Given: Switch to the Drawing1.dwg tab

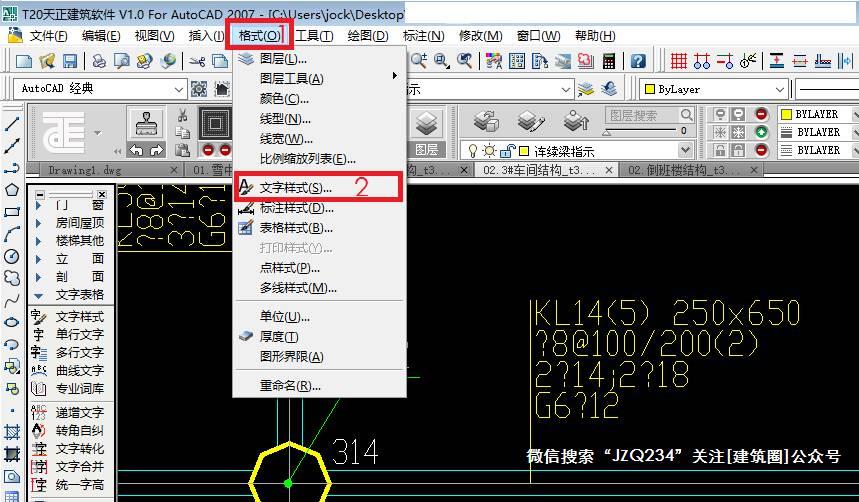Looking at the screenshot, I should click(x=85, y=170).
